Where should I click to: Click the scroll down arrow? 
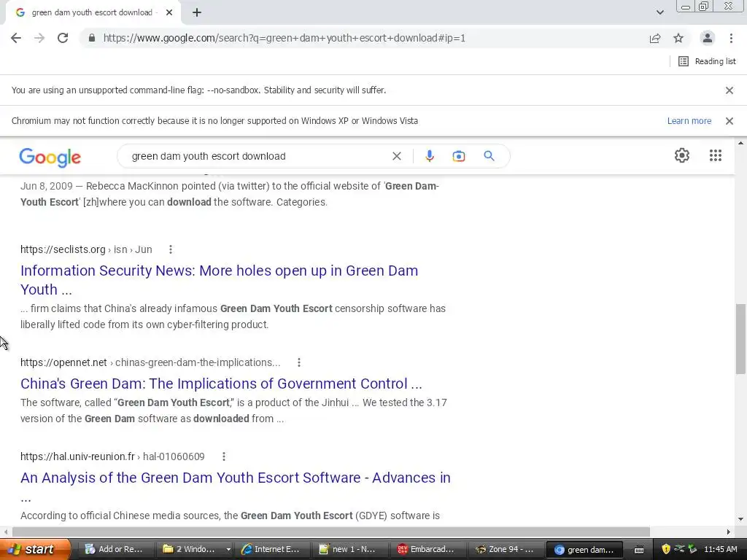740,518
